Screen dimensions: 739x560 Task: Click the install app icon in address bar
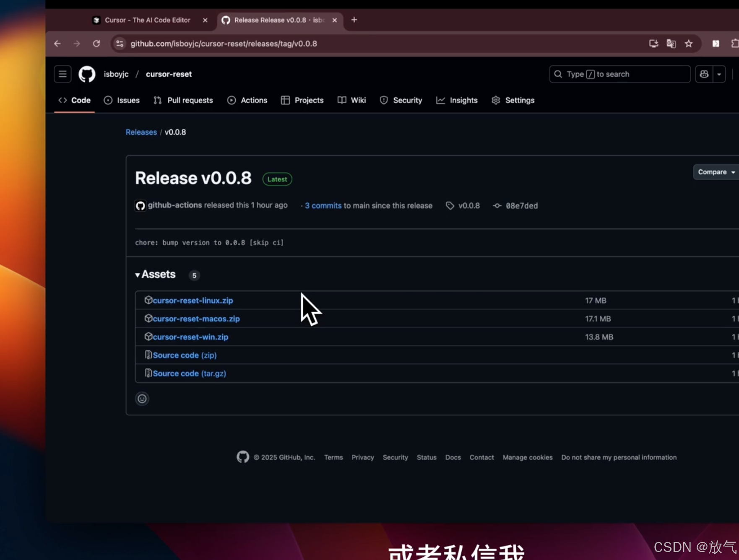pyautogui.click(x=653, y=44)
